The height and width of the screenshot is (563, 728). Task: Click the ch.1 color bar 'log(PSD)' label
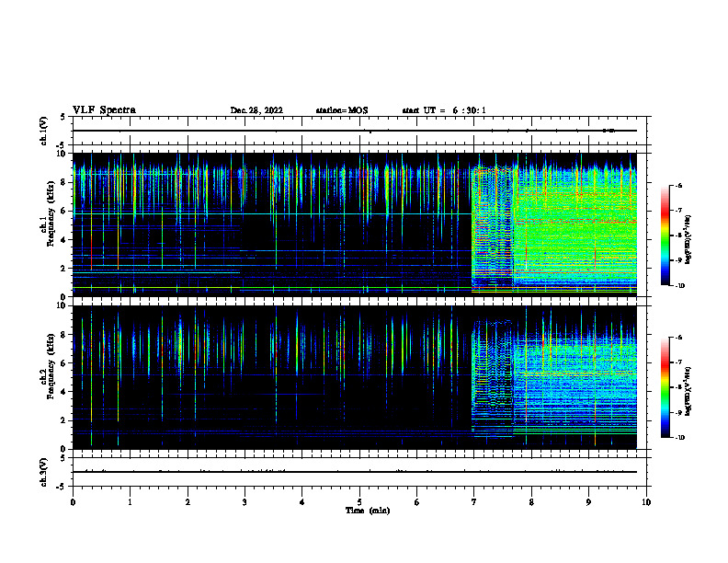(x=688, y=239)
